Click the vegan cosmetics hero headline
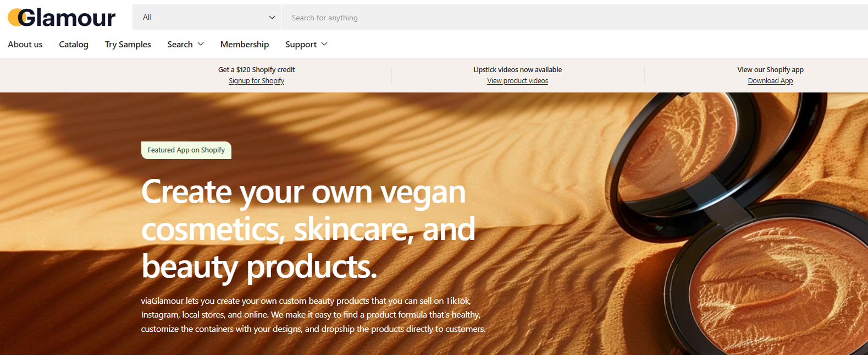Viewport: 868px width, 355px height. (x=308, y=229)
